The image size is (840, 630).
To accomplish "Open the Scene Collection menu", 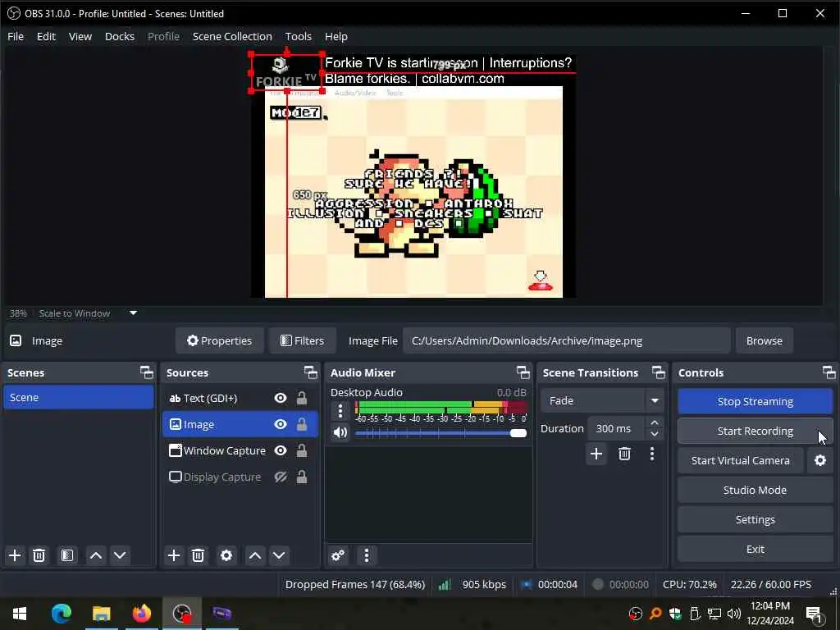I will point(232,36).
